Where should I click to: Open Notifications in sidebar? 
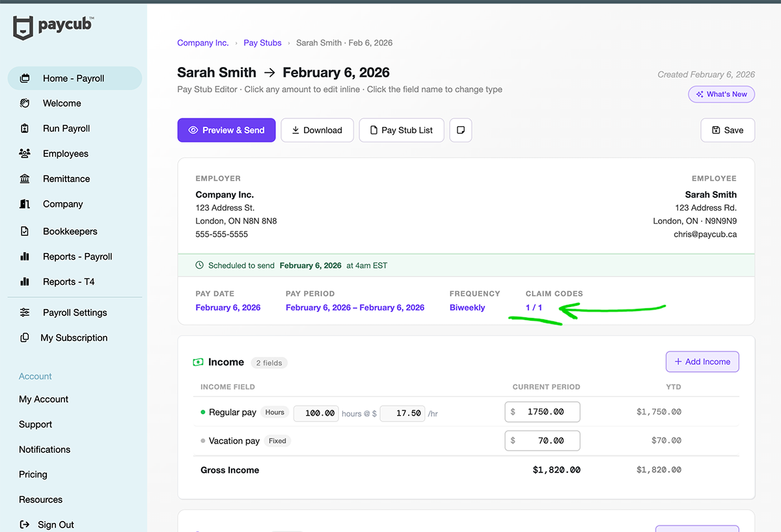[44, 449]
